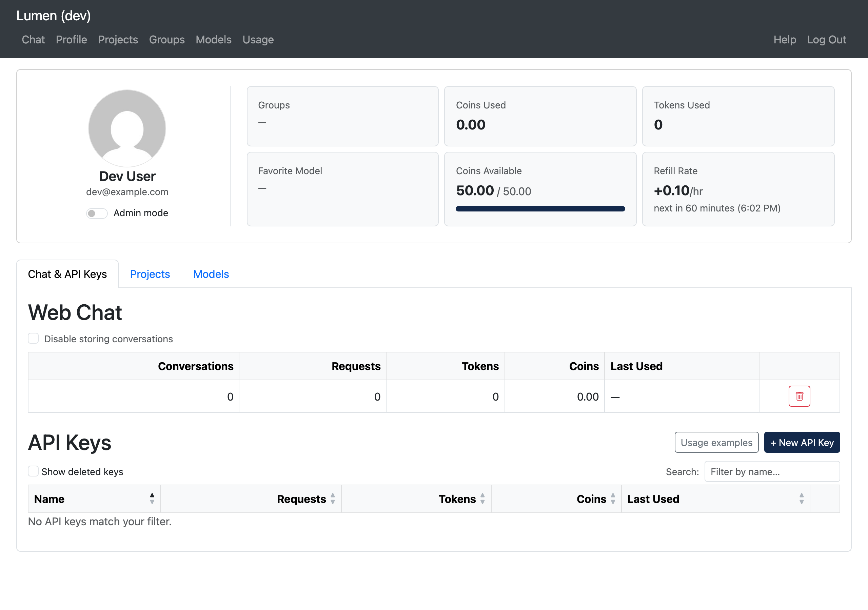This screenshot has width=868, height=610.
Task: Click next in 60 minutes refill text
Action: 717,208
